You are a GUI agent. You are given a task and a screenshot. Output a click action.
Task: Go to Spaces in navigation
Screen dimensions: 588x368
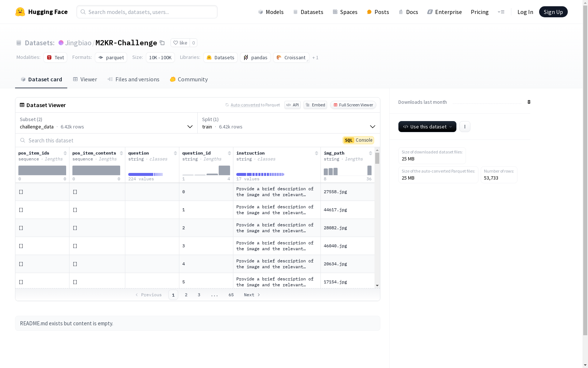tap(345, 12)
